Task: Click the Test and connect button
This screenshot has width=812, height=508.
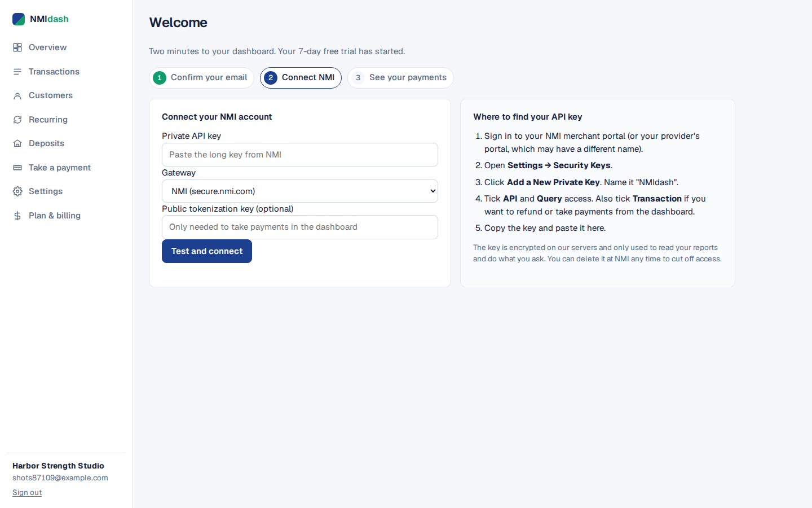Action: (207, 251)
